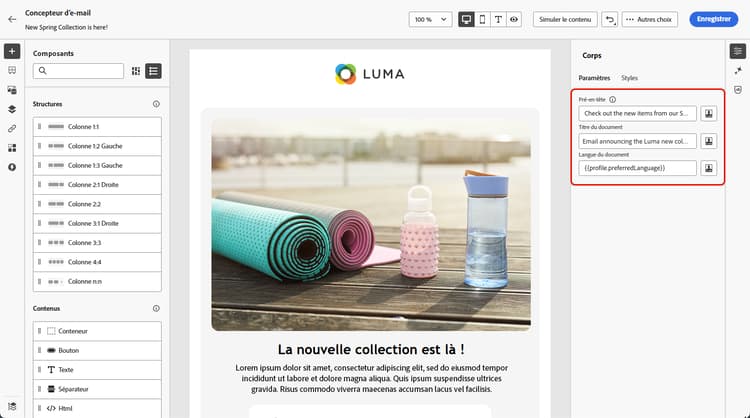The image size is (750, 418).
Task: Select the Paramètres tab
Action: [594, 78]
